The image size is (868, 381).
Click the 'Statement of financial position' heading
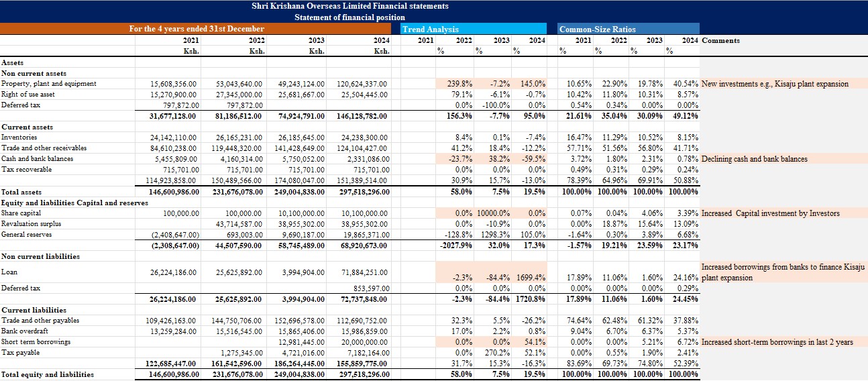coord(349,17)
